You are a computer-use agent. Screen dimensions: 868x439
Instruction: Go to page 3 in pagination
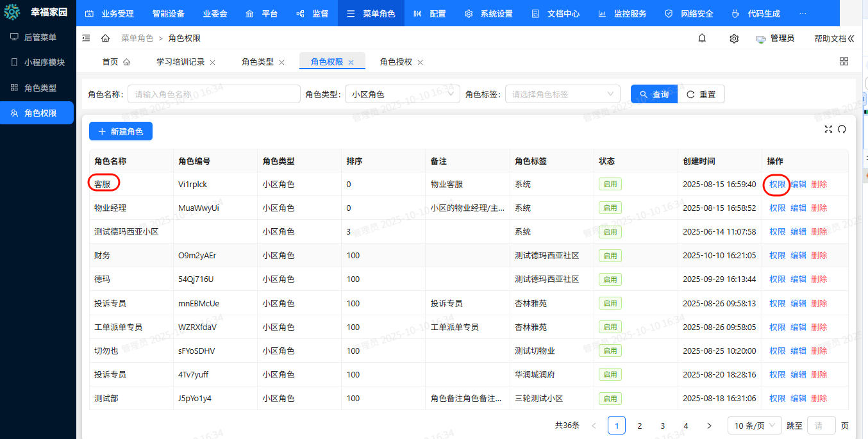click(x=663, y=426)
